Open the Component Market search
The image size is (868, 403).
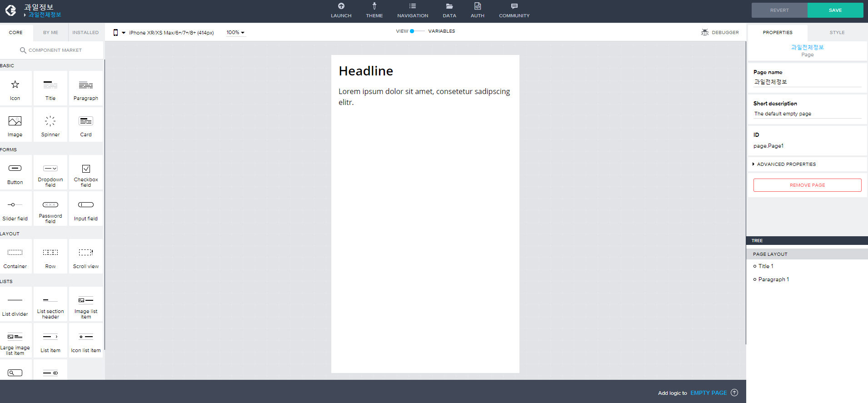click(51, 50)
